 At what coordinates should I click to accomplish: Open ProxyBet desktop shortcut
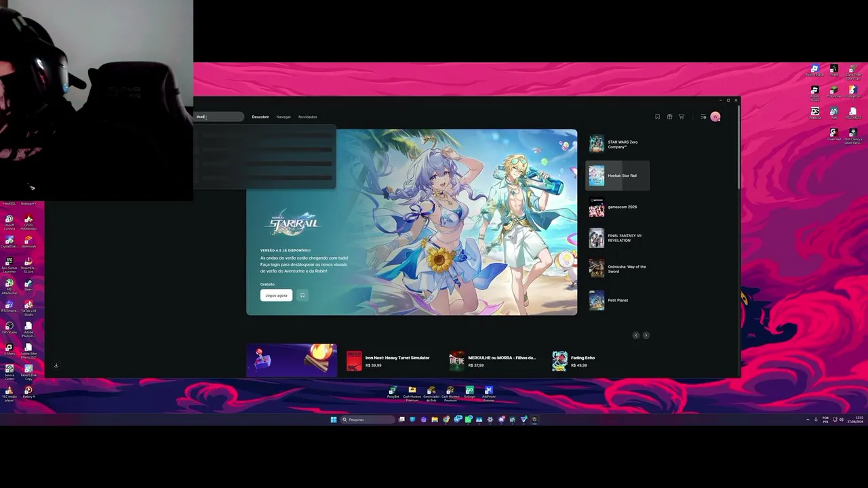click(393, 392)
